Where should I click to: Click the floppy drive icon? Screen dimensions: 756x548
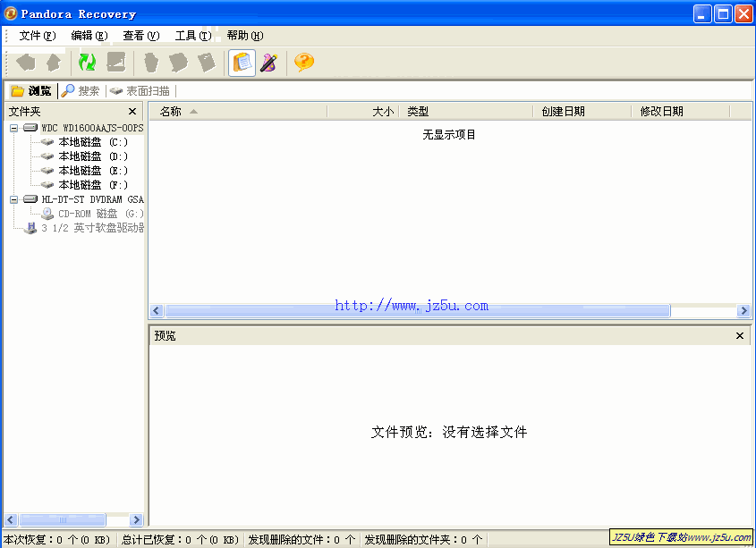point(30,228)
